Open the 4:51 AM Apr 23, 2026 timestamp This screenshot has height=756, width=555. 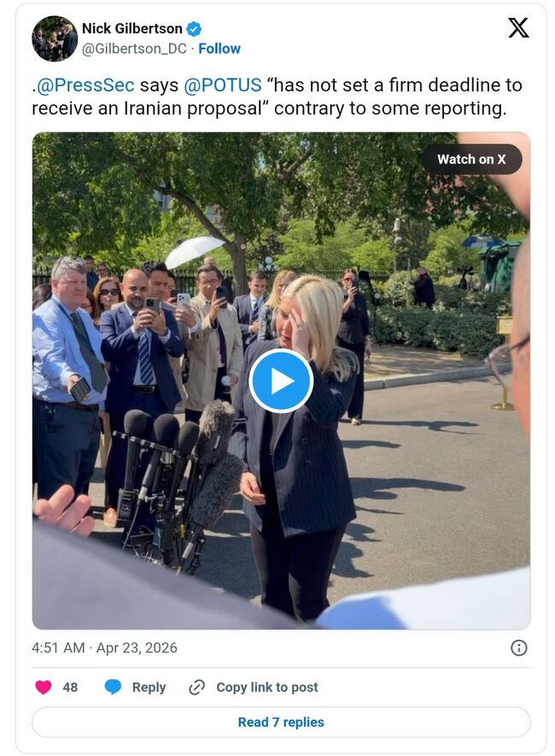[104, 648]
